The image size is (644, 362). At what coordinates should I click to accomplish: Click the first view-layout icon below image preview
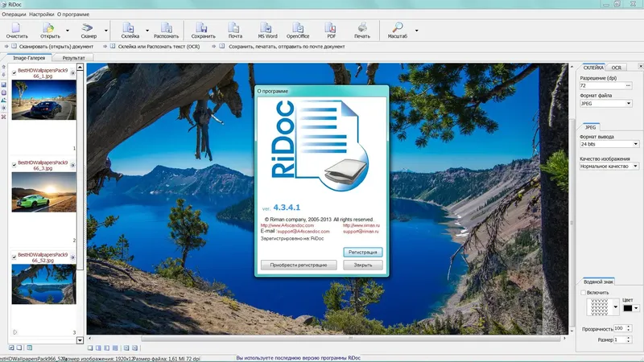point(90,348)
